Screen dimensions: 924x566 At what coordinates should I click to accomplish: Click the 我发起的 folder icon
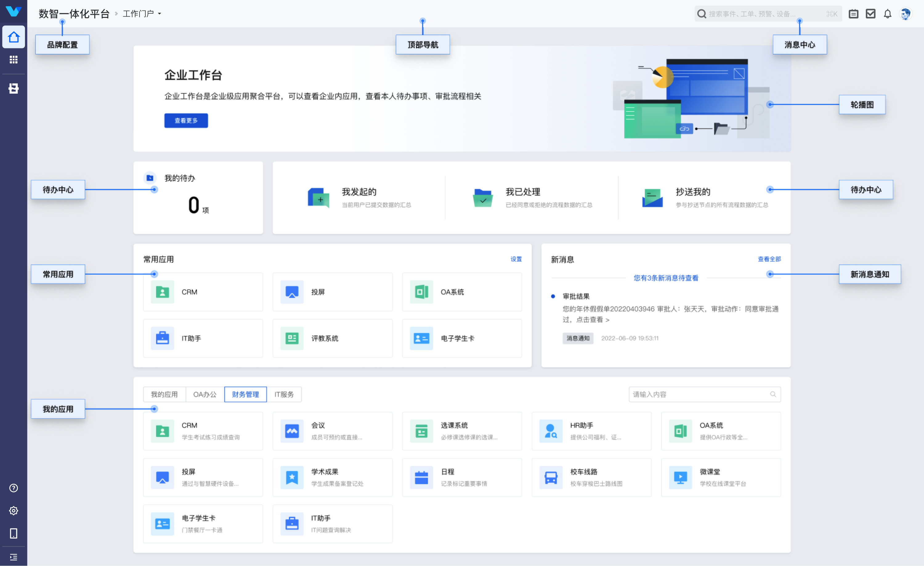point(318,197)
